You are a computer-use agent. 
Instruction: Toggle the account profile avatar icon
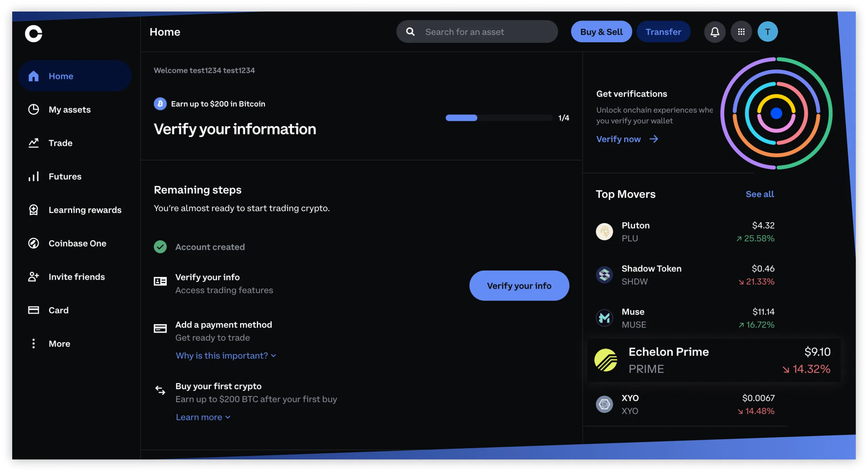coord(768,32)
